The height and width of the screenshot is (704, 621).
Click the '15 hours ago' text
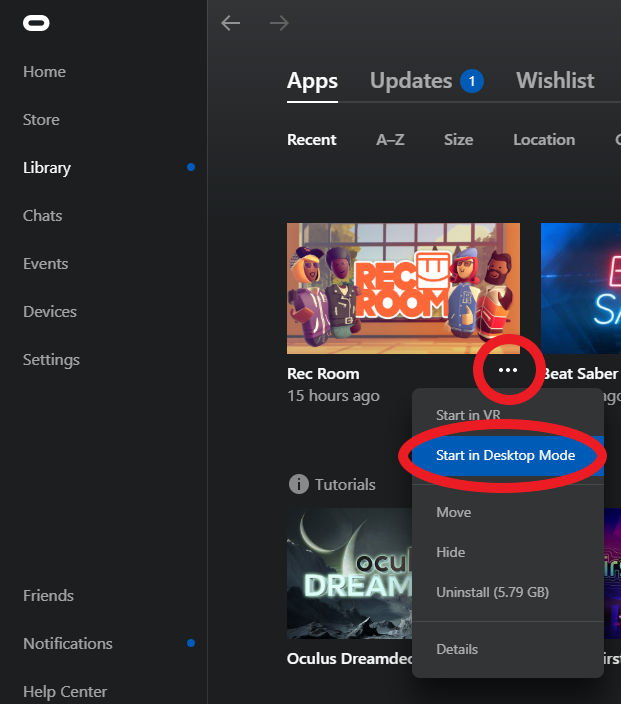(333, 396)
